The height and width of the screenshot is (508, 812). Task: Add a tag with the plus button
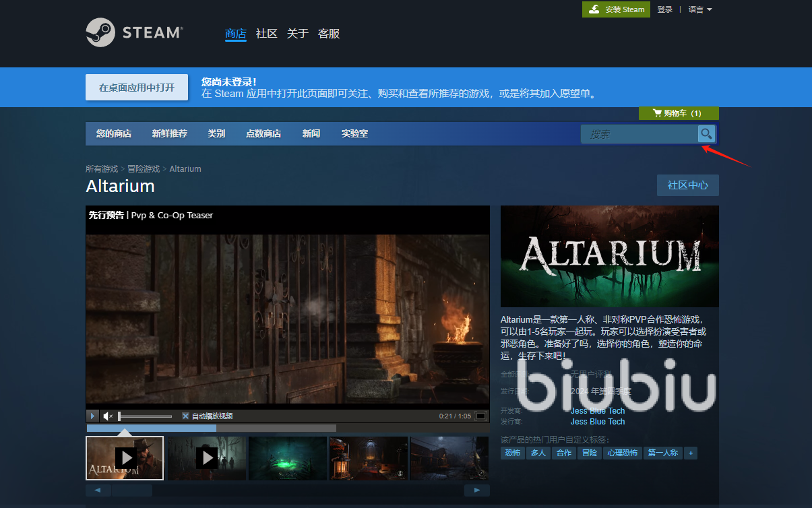[690, 453]
